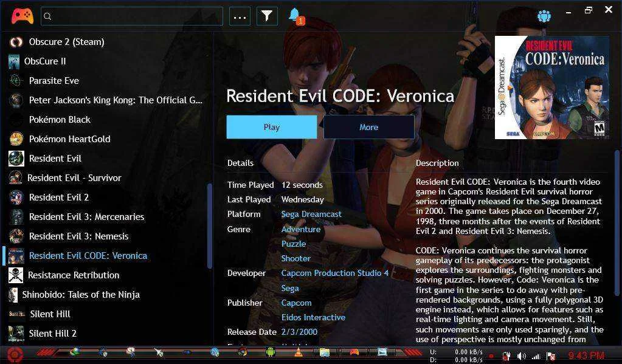This screenshot has height=364, width=622.
Task: Open the Android app icon on taskbar
Action: 270,352
